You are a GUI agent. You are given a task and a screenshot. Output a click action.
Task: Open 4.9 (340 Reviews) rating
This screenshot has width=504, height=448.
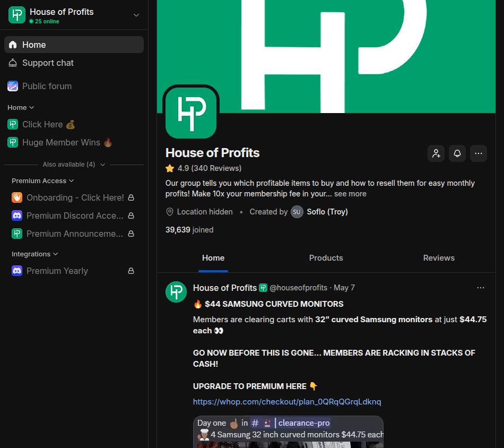(210, 168)
